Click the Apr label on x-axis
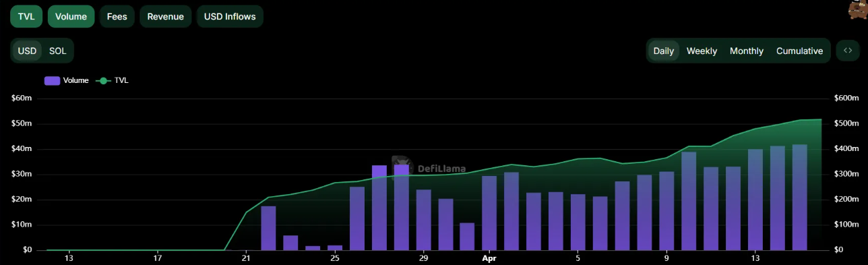Viewport: 868px width, 265px height. 489,258
